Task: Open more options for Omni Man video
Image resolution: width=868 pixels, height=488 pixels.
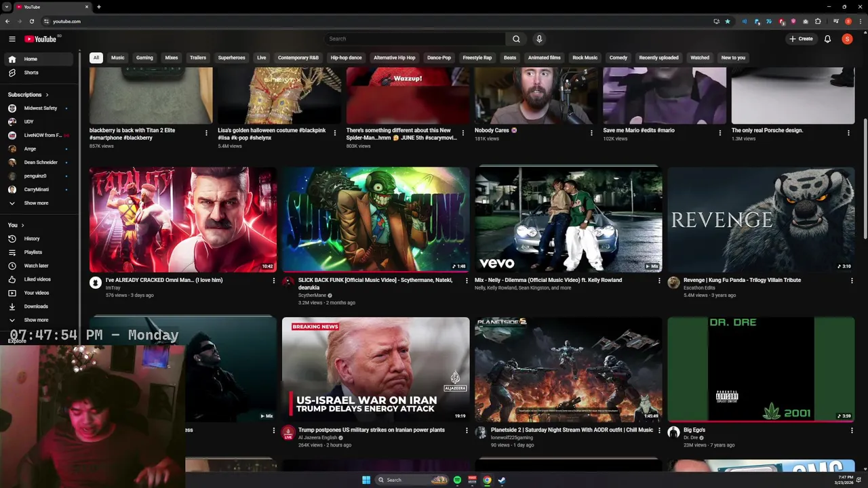Action: (x=274, y=281)
